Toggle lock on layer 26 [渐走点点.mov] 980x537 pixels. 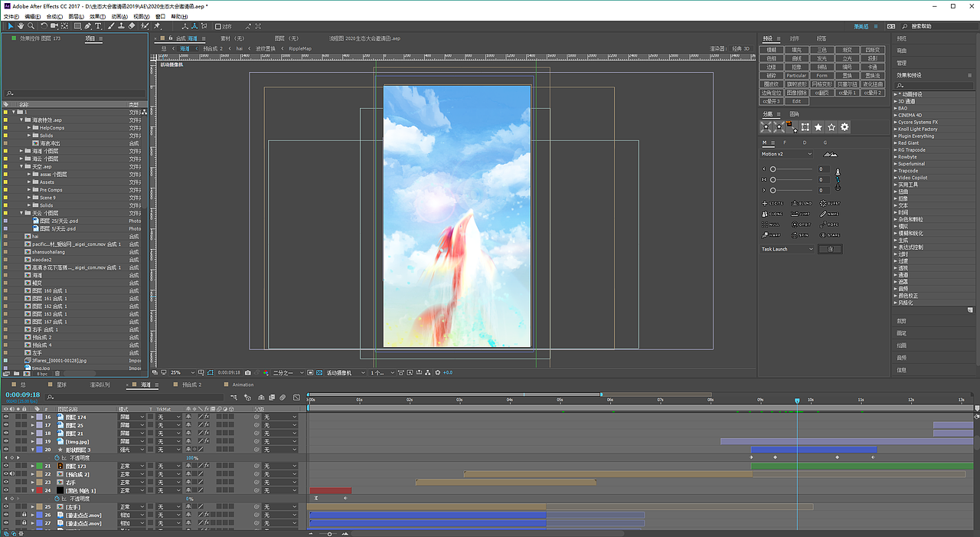coord(24,516)
